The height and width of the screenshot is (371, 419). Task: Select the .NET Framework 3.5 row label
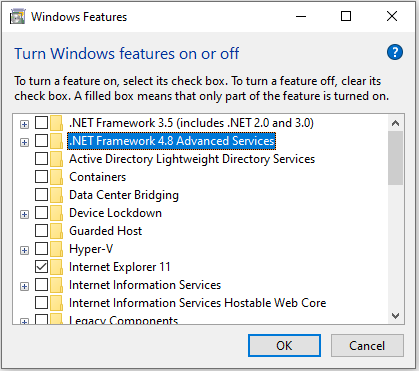(x=191, y=123)
